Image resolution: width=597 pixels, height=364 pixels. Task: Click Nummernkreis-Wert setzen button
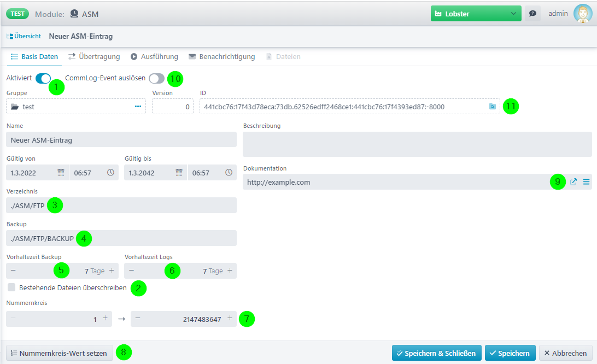tap(60, 353)
